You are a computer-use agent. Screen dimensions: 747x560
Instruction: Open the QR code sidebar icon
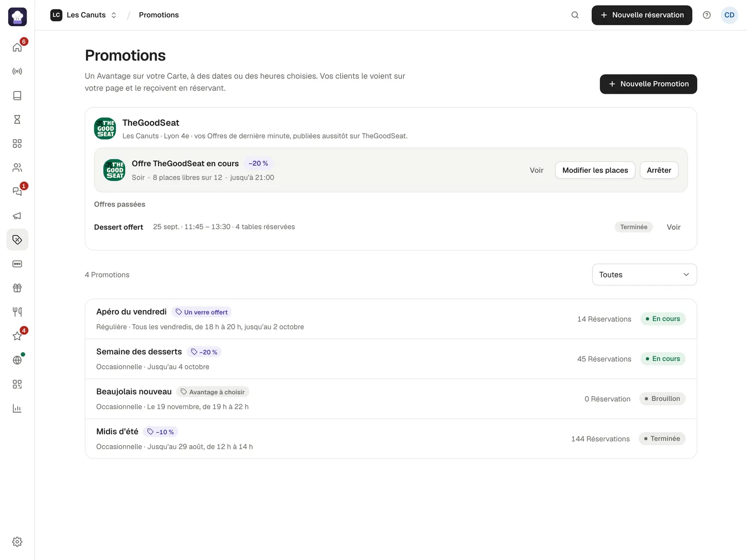(17, 384)
